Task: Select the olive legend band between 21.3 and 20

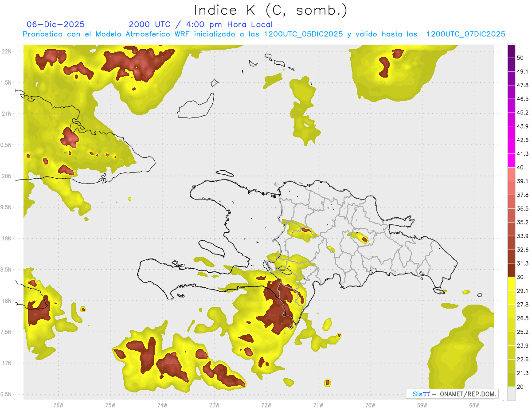Action: point(511,380)
